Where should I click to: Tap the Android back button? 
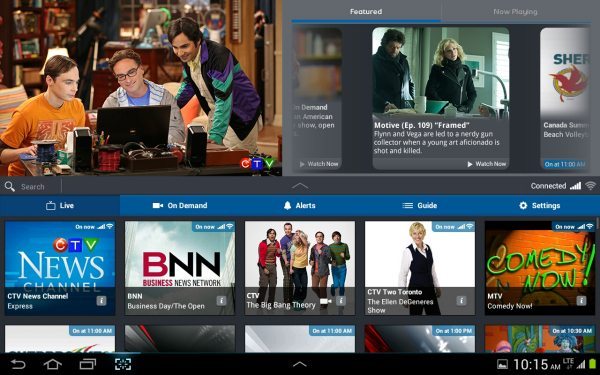click(x=18, y=364)
